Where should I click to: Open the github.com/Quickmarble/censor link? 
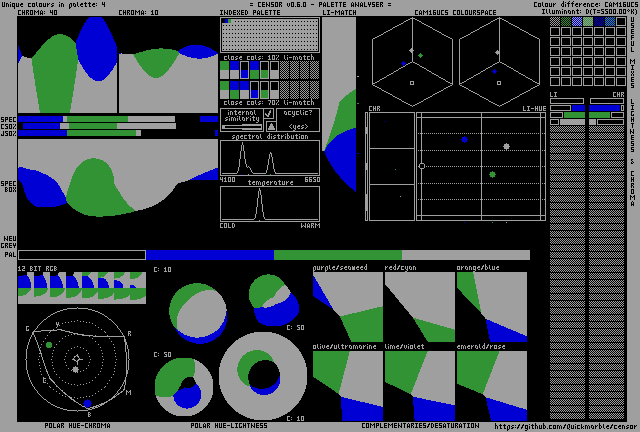pos(565,425)
